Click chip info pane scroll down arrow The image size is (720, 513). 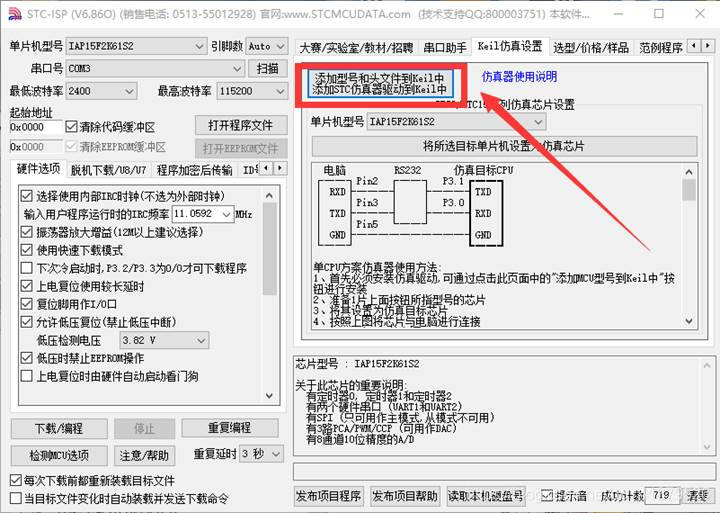[x=707, y=446]
